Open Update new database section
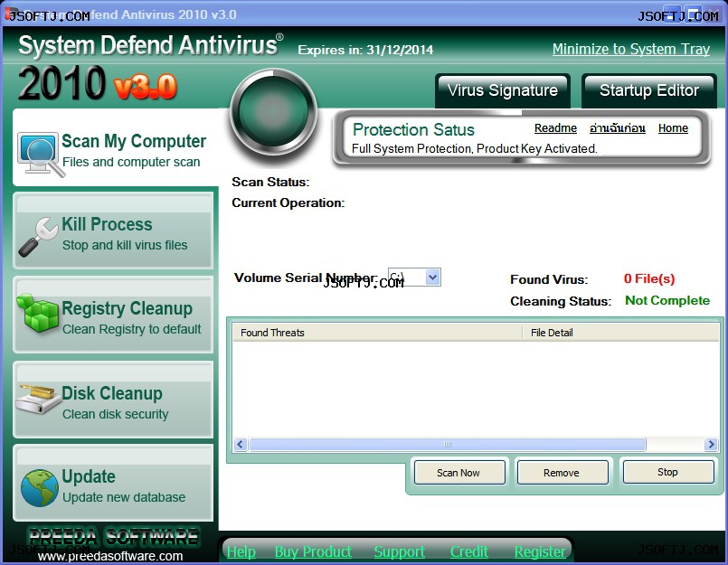The image size is (728, 565). 113,484
